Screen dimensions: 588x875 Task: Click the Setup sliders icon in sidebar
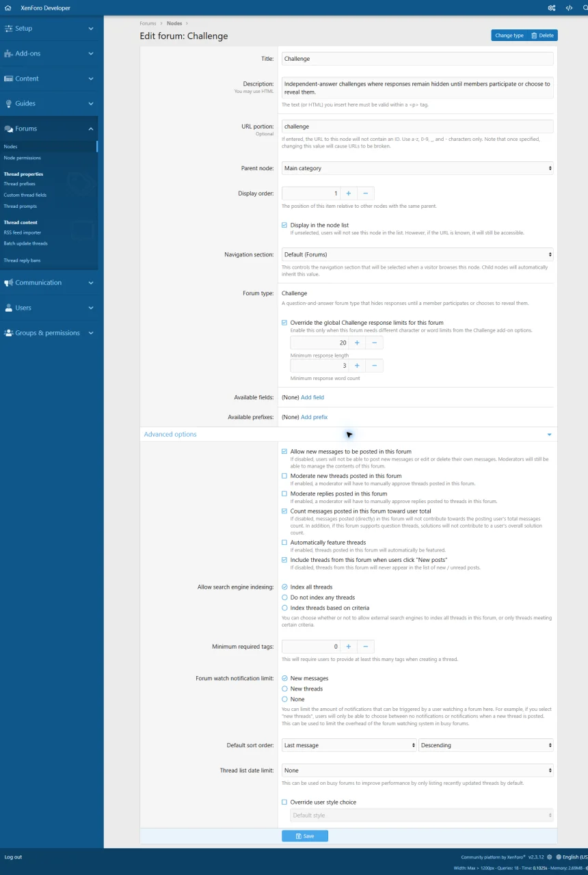(x=9, y=29)
